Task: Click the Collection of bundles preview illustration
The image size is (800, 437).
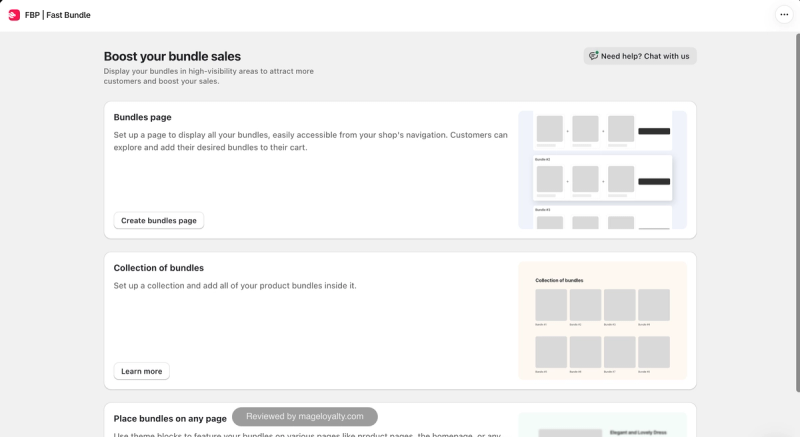Action: [x=603, y=321]
